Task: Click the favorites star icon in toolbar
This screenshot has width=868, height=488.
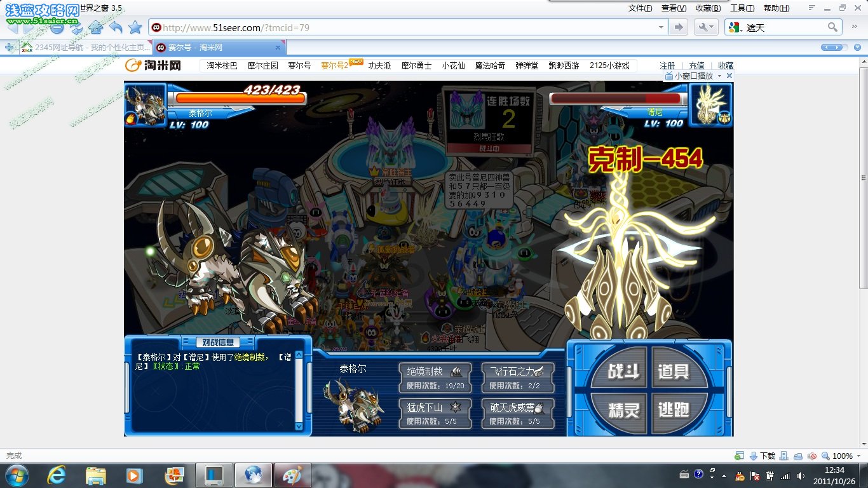Action: pos(135,27)
